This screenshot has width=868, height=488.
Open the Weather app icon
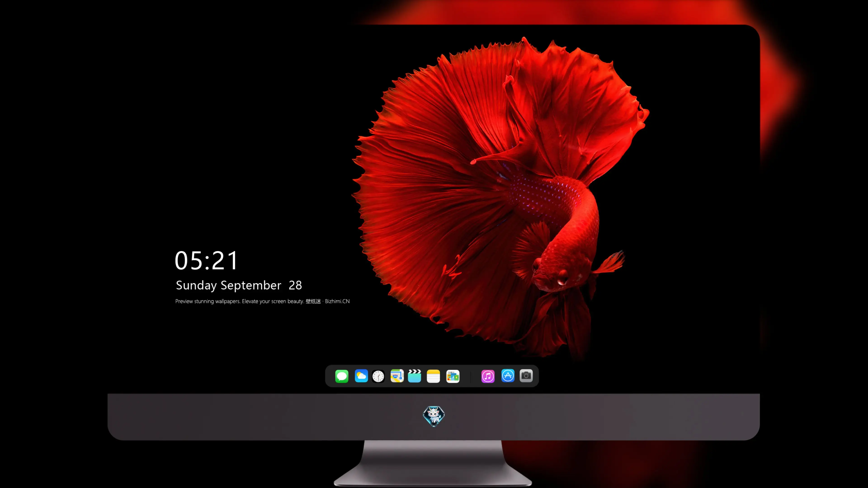[361, 376]
